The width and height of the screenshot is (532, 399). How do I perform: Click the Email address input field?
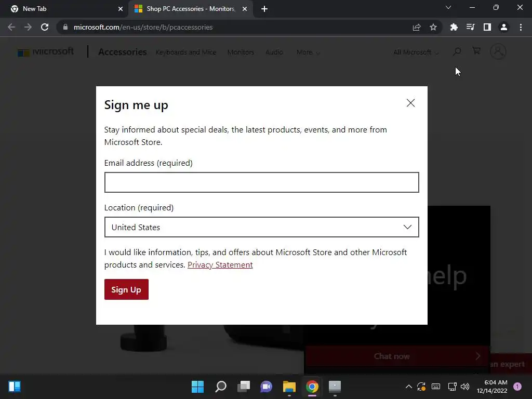(262, 182)
